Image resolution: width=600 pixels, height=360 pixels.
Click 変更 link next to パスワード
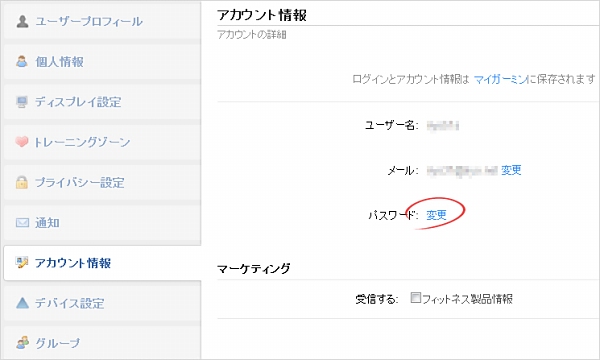pyautogui.click(x=436, y=215)
